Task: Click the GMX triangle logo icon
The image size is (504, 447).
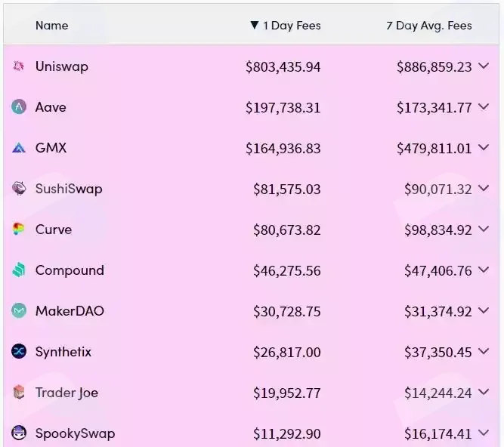Action: pyautogui.click(x=19, y=148)
